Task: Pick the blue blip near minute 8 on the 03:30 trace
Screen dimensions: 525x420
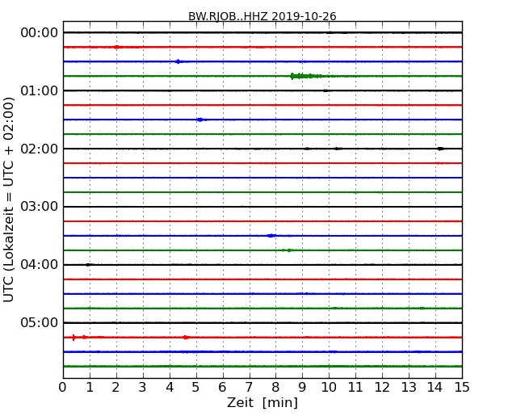Action: click(271, 236)
